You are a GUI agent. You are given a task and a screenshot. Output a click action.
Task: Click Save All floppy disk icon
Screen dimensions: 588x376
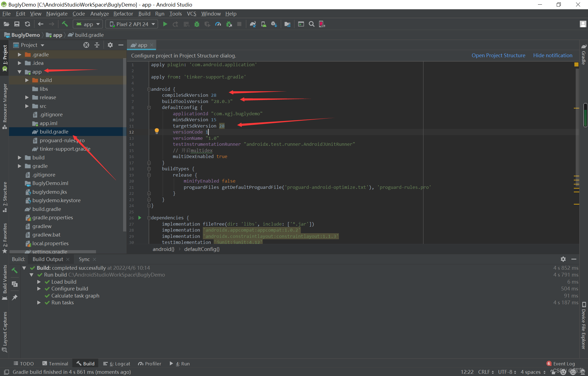tap(17, 24)
